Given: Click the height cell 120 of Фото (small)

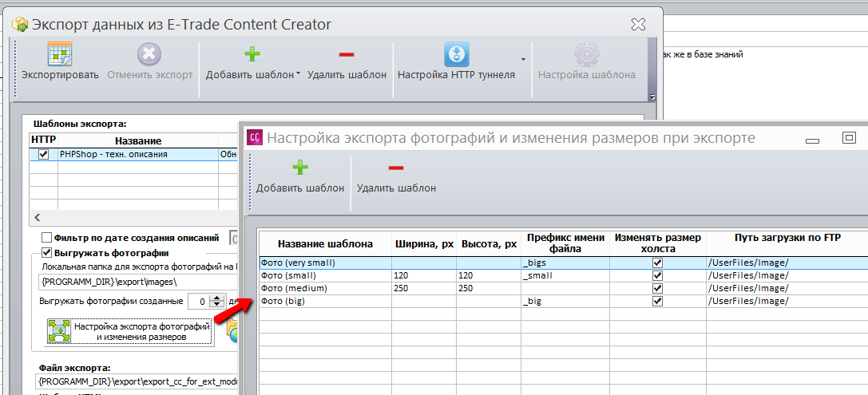Looking at the screenshot, I should click(488, 275).
